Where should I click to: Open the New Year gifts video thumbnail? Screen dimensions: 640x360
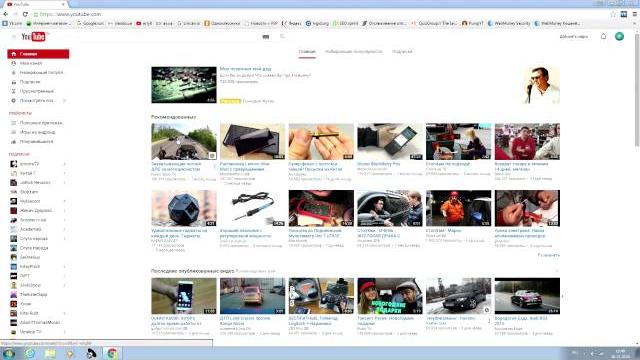(x=390, y=296)
